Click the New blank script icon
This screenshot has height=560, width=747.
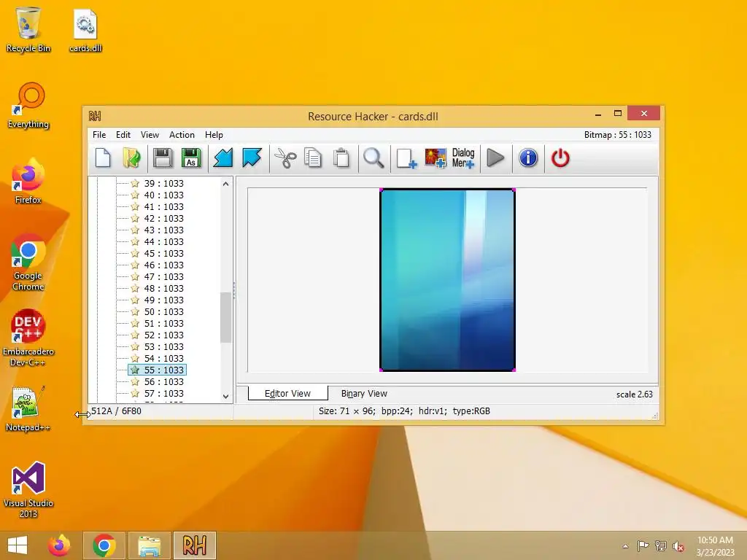click(103, 158)
